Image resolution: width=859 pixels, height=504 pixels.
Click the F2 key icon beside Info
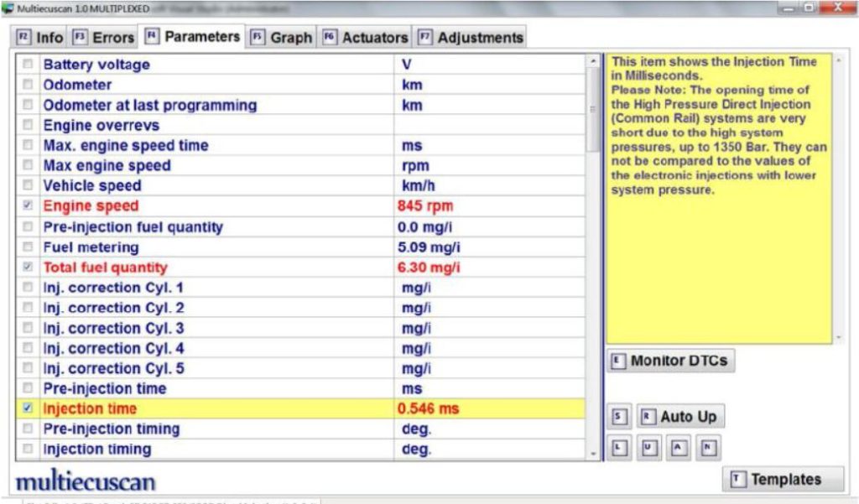click(x=22, y=37)
